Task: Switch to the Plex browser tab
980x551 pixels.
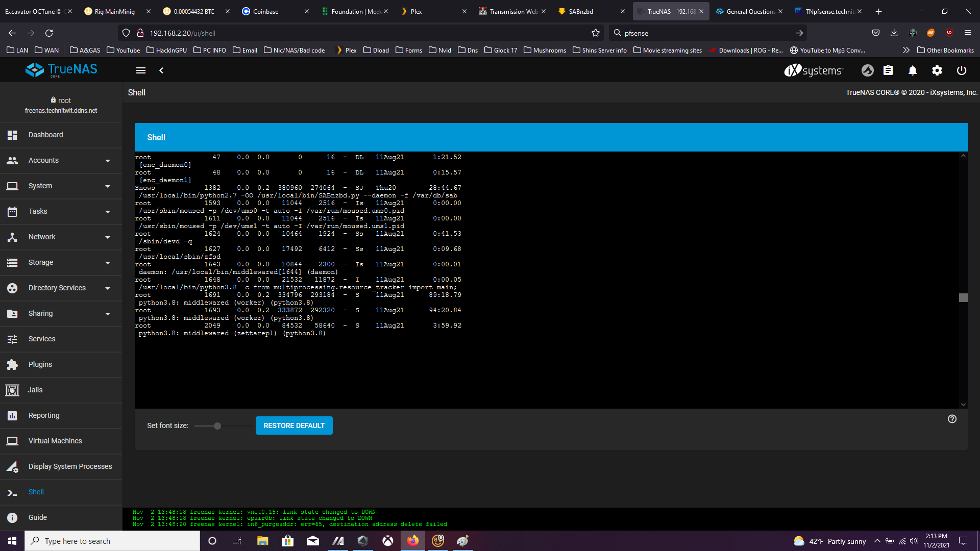Action: (x=434, y=11)
